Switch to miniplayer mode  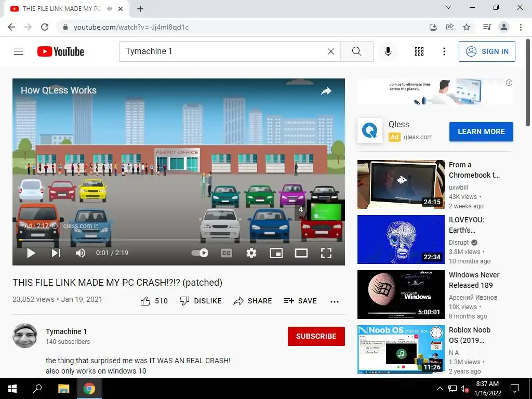(276, 253)
